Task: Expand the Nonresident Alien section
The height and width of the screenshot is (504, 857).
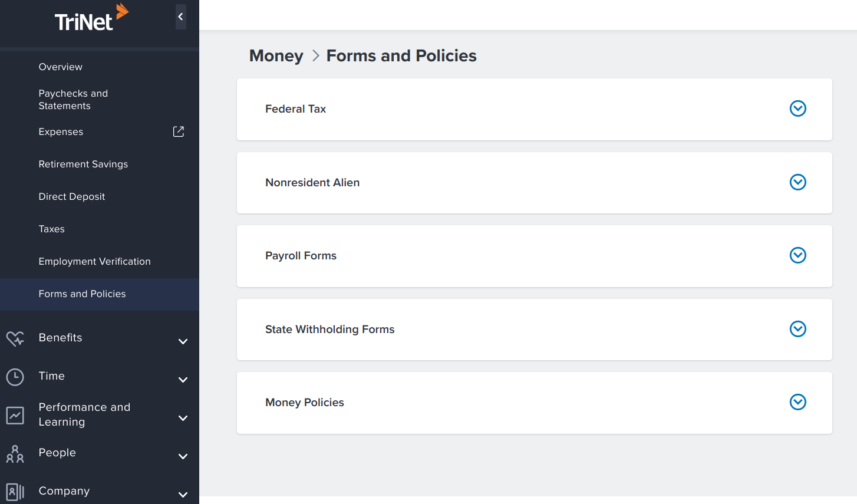Action: pos(798,182)
